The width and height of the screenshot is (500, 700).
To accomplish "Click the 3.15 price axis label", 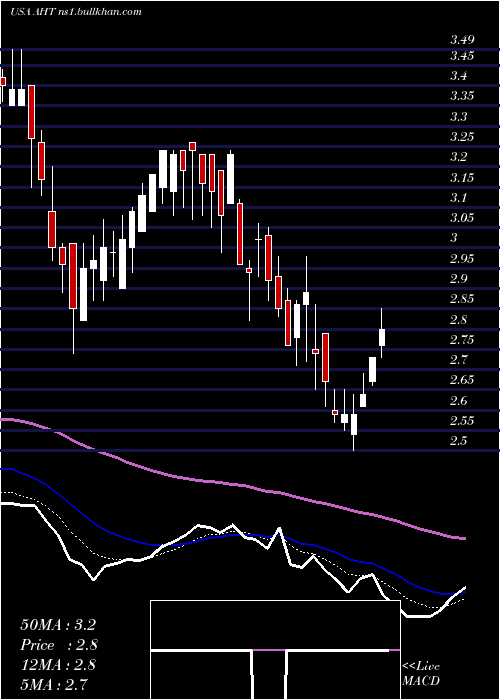I will coord(462,178).
